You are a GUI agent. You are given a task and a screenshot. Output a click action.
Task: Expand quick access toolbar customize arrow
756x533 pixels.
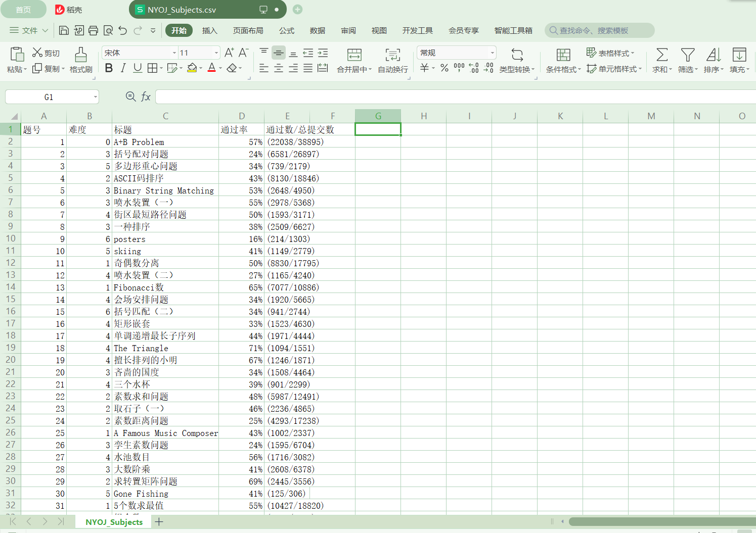click(153, 30)
